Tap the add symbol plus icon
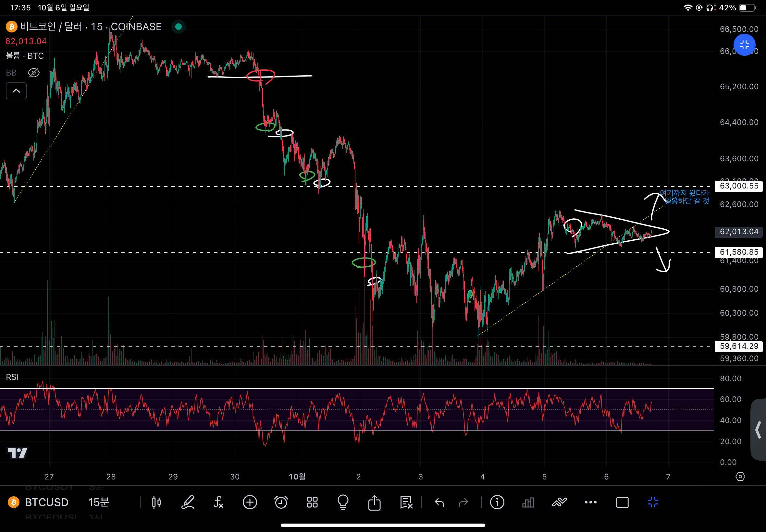 [x=250, y=502]
